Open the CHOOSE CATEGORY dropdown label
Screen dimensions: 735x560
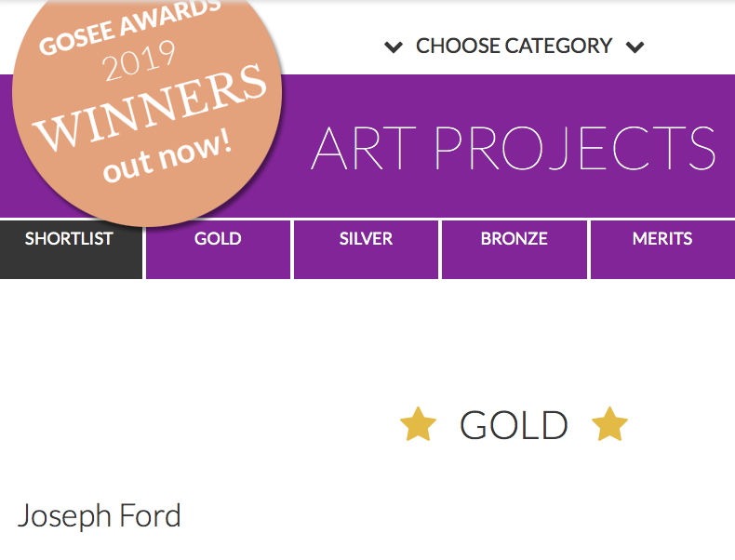coord(514,46)
